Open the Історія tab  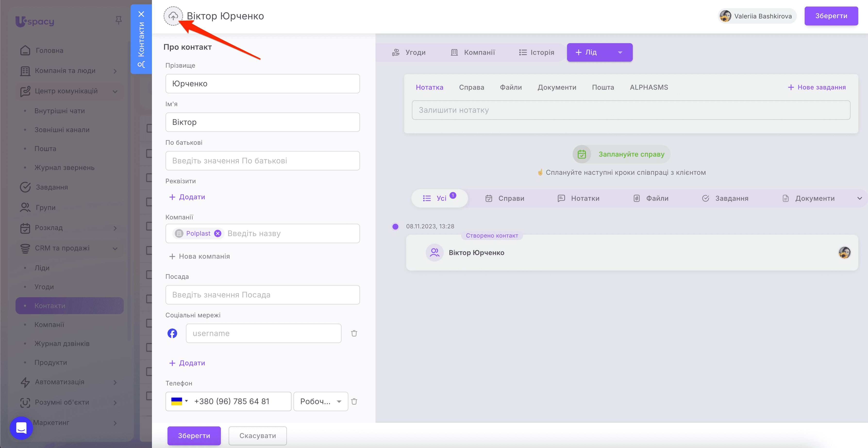(x=536, y=53)
